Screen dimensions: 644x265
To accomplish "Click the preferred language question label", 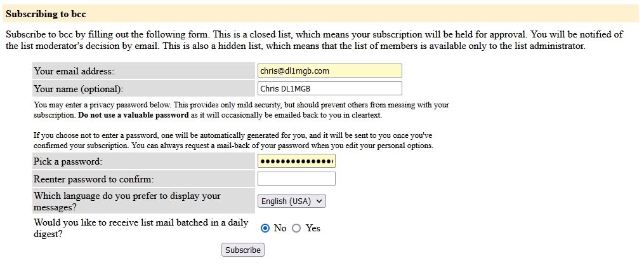I will tap(127, 201).
